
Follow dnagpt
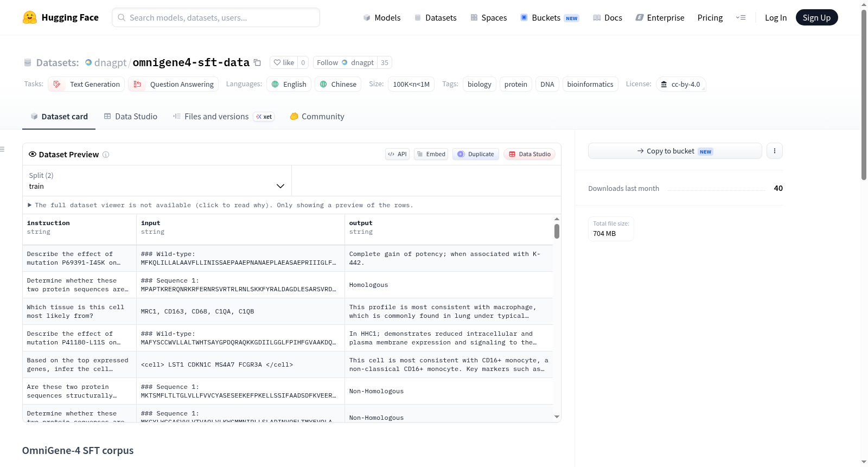(x=345, y=62)
